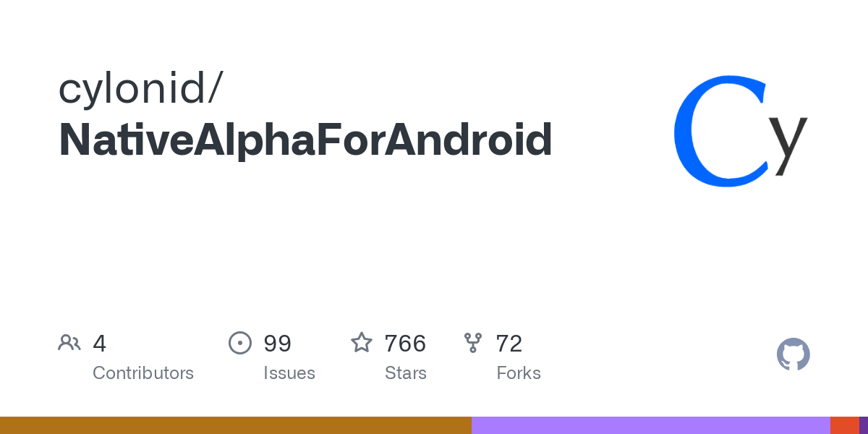The height and width of the screenshot is (434, 868).
Task: Click the light purple language bar segment
Action: [x=651, y=425]
